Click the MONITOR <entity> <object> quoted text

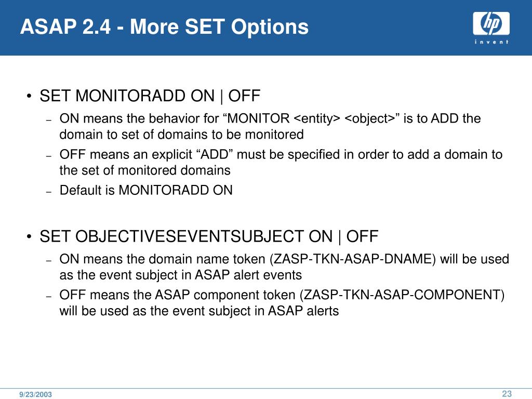click(312, 118)
